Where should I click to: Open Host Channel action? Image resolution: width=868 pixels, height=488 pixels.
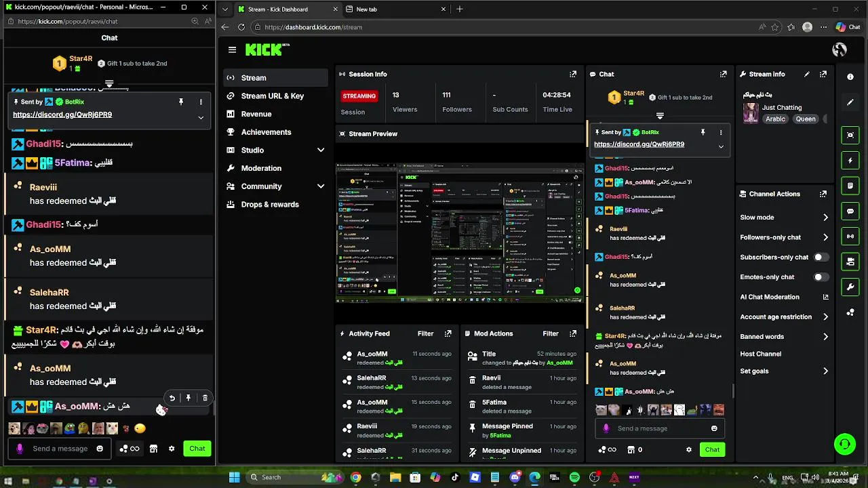(761, 354)
